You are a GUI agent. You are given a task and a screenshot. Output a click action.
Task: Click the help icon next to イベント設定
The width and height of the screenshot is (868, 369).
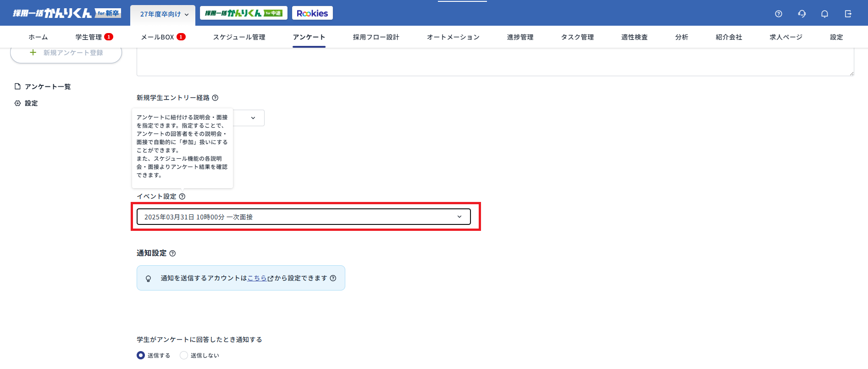coord(182,196)
